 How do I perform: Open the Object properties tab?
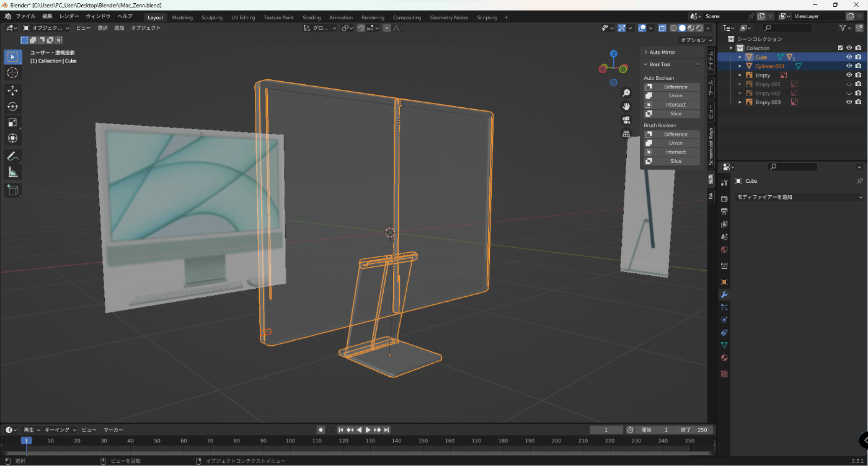(x=724, y=282)
